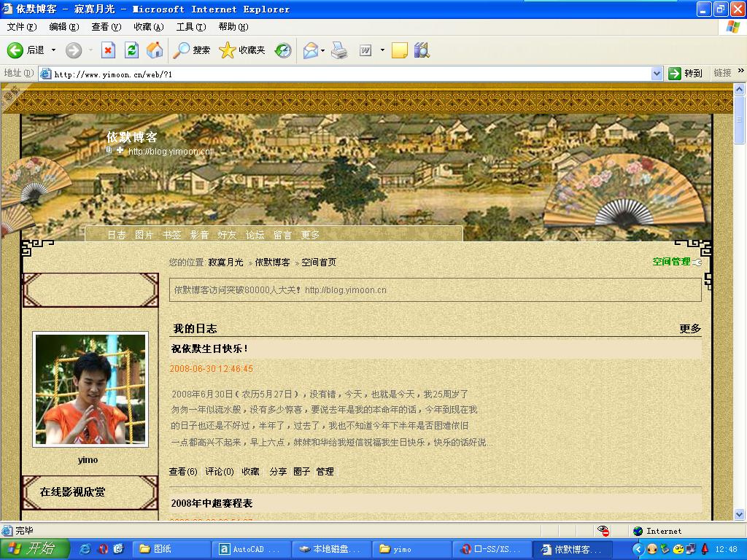Click the green Go arrow button

click(x=675, y=74)
